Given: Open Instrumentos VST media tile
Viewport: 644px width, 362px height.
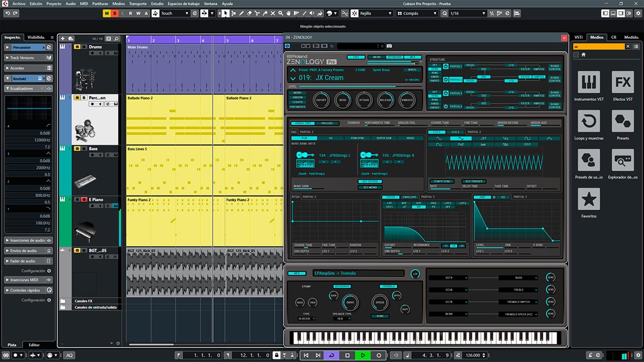Looking at the screenshot, I should pos(589,82).
